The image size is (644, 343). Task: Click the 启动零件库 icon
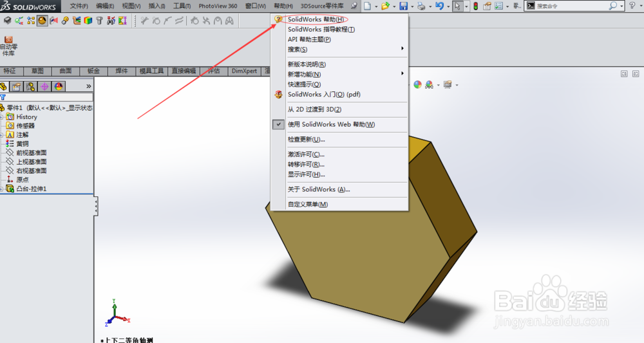(8, 46)
